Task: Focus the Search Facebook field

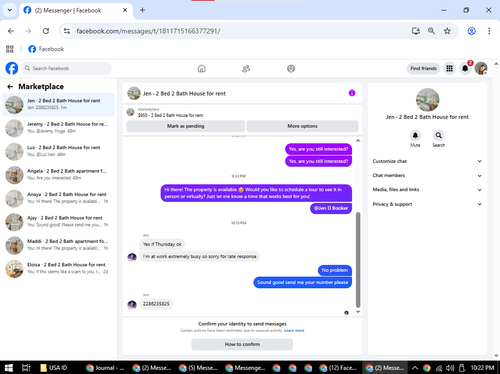Action: pos(67,68)
